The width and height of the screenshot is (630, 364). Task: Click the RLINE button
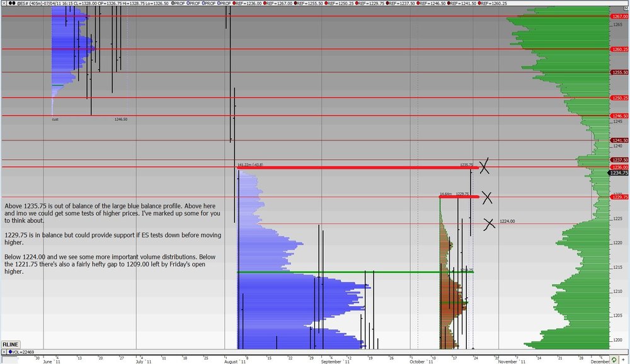[x=11, y=344]
